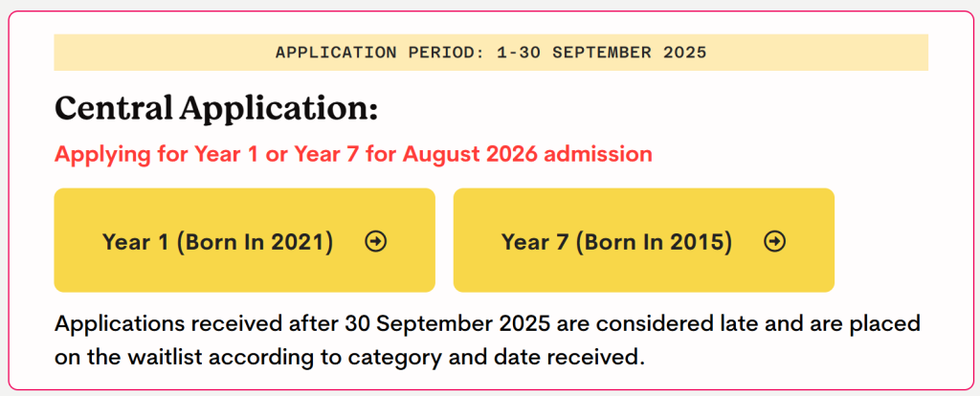Click the 'APPLICATION PERIOD' label text

[x=374, y=53]
